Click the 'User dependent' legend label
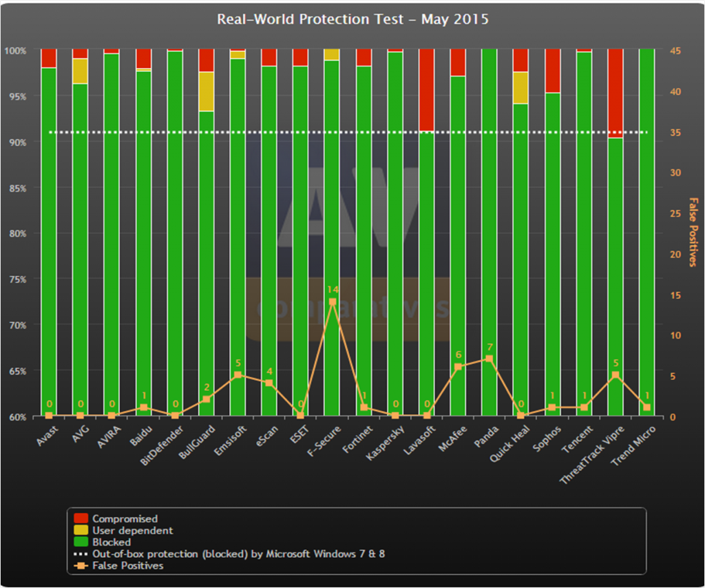Image resolution: width=705 pixels, height=588 pixels. point(133,530)
